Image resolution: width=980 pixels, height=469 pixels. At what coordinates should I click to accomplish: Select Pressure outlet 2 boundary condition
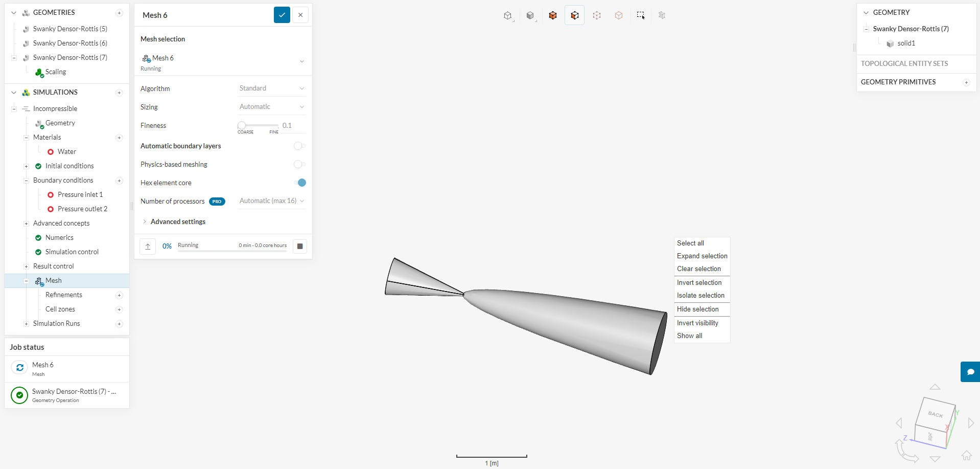(x=82, y=209)
